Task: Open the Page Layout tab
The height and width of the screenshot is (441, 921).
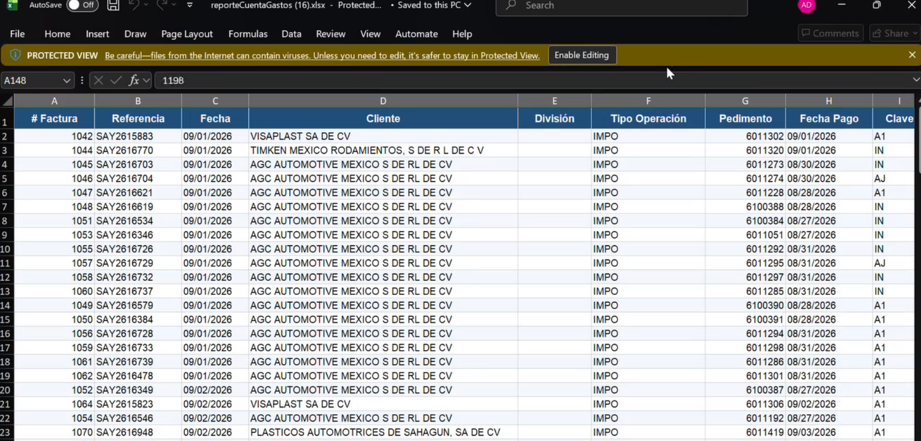Action: (x=187, y=34)
